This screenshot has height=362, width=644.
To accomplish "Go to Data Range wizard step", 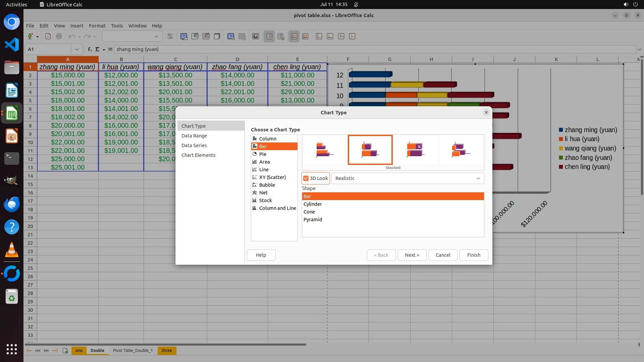I will (194, 136).
